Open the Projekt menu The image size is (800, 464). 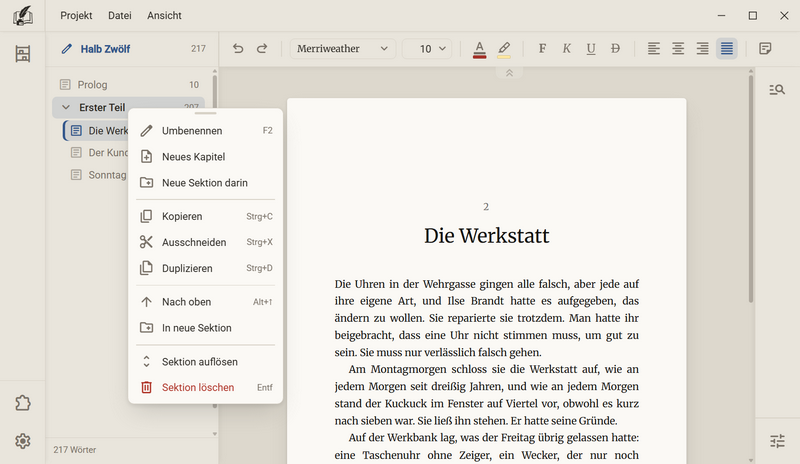tap(76, 16)
